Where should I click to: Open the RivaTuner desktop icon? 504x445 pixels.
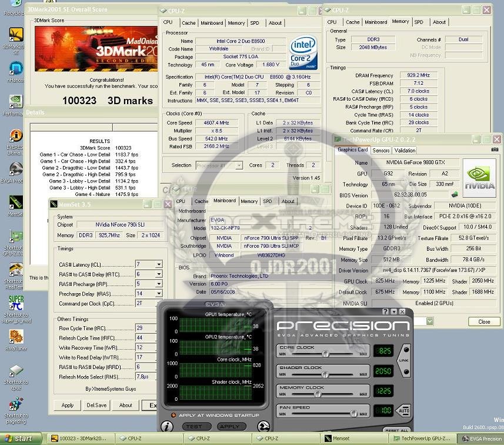coord(16,337)
